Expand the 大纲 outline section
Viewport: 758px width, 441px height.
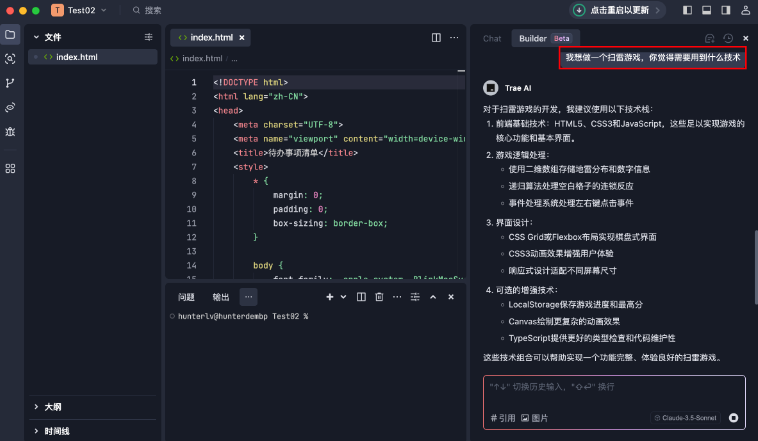pyautogui.click(x=50, y=407)
